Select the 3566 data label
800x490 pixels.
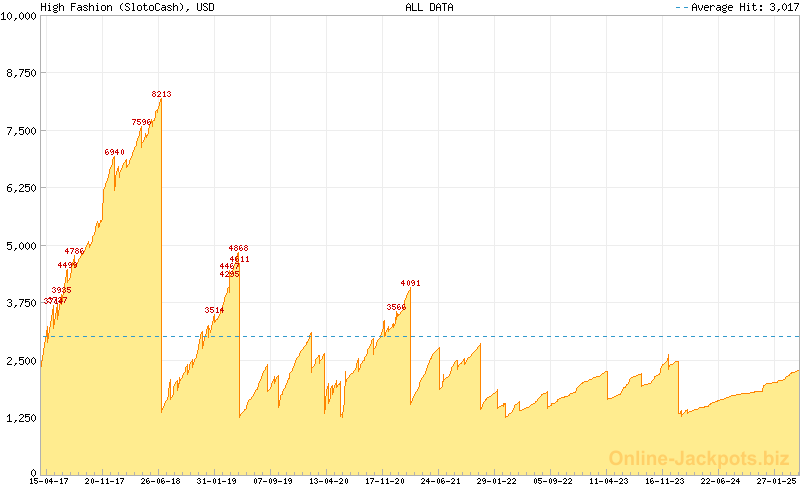(396, 307)
